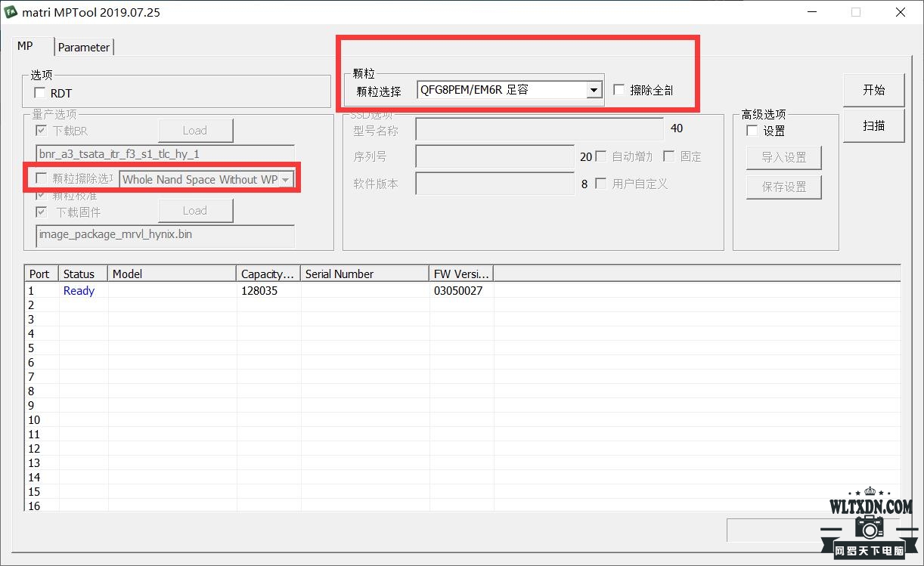The width and height of the screenshot is (924, 566).
Task: Open the 颗粒选择 dropdown arrow
Action: [x=594, y=91]
